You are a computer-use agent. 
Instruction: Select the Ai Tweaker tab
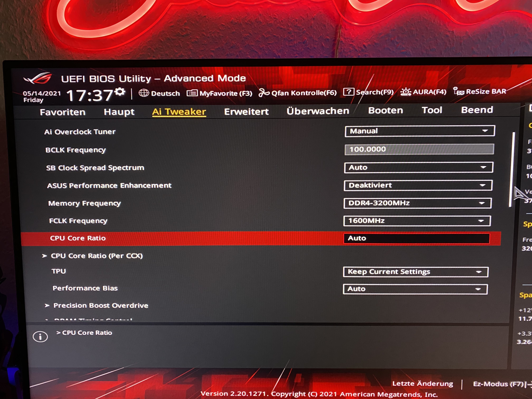[179, 112]
